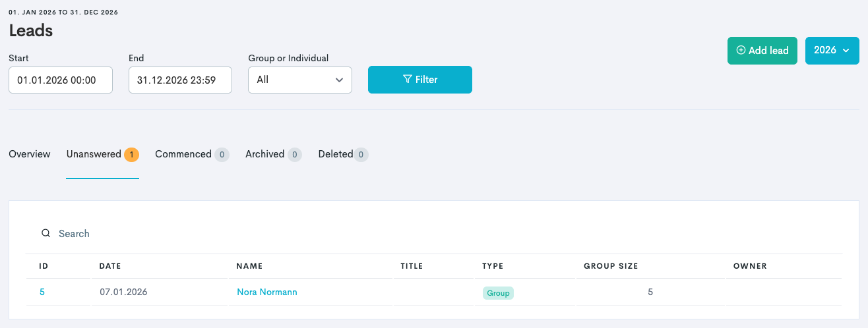Click into the leads Search box
The image size is (868, 328).
[198, 234]
